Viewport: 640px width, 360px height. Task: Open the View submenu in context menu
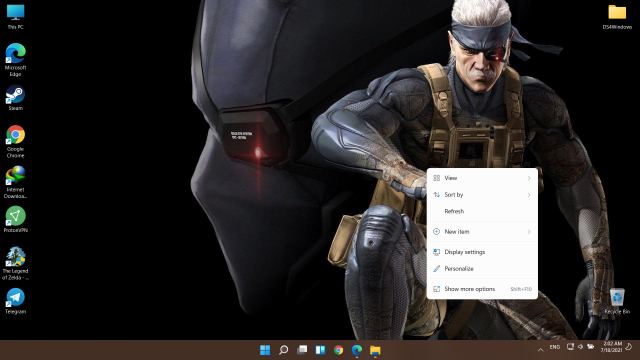(482, 178)
